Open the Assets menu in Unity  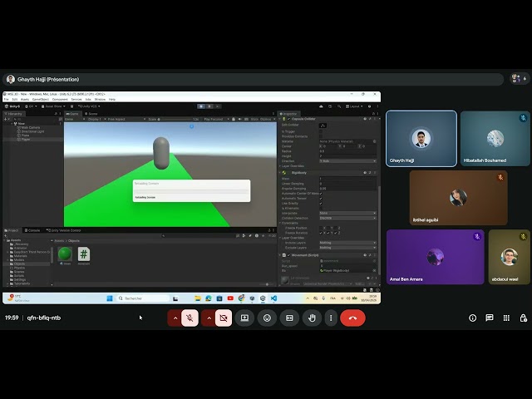pyautogui.click(x=25, y=100)
